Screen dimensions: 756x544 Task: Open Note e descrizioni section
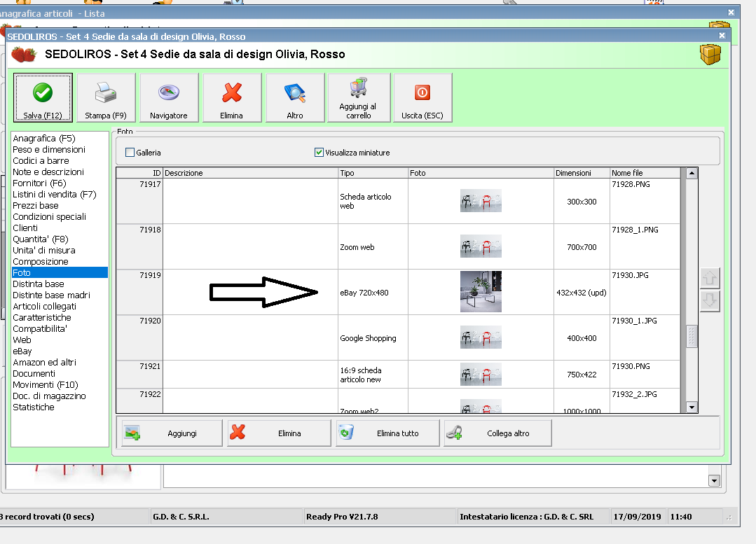tap(48, 172)
